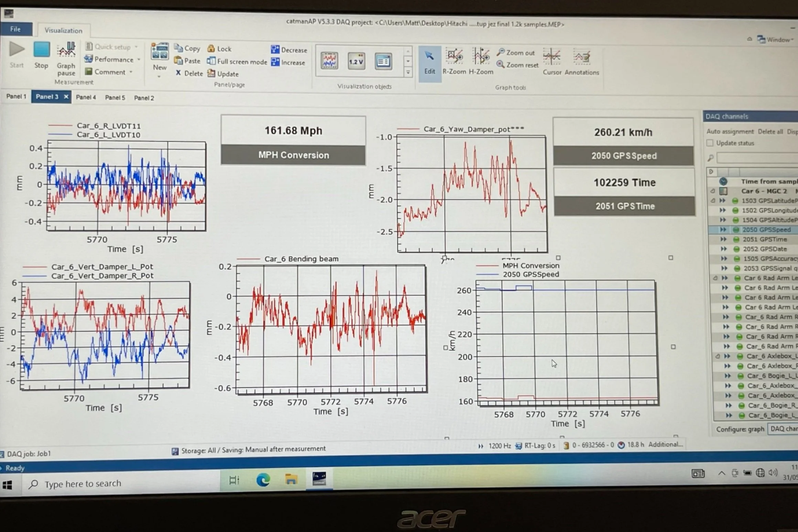Switch to the Panel 4 tab
Viewport: 798px width, 532px height.
coord(86,97)
